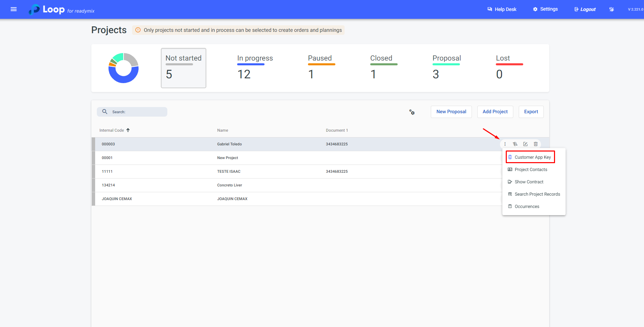Open Settings in the top bar

coord(545,9)
